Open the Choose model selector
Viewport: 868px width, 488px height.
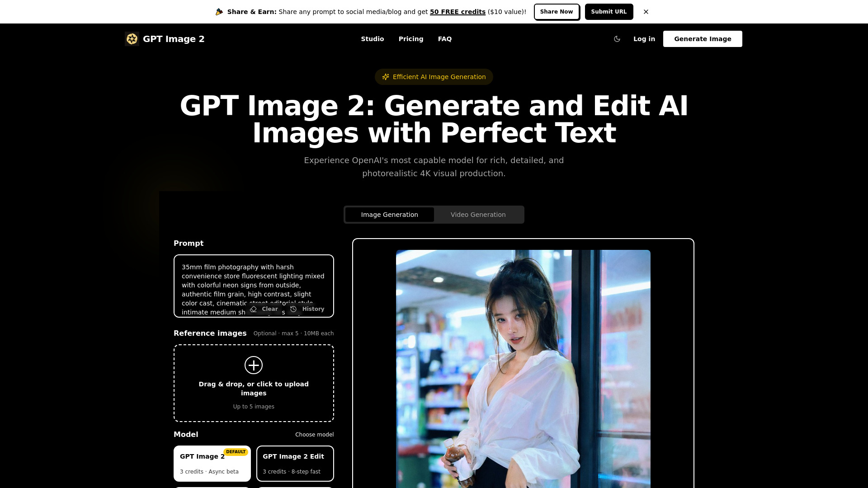coord(314,434)
